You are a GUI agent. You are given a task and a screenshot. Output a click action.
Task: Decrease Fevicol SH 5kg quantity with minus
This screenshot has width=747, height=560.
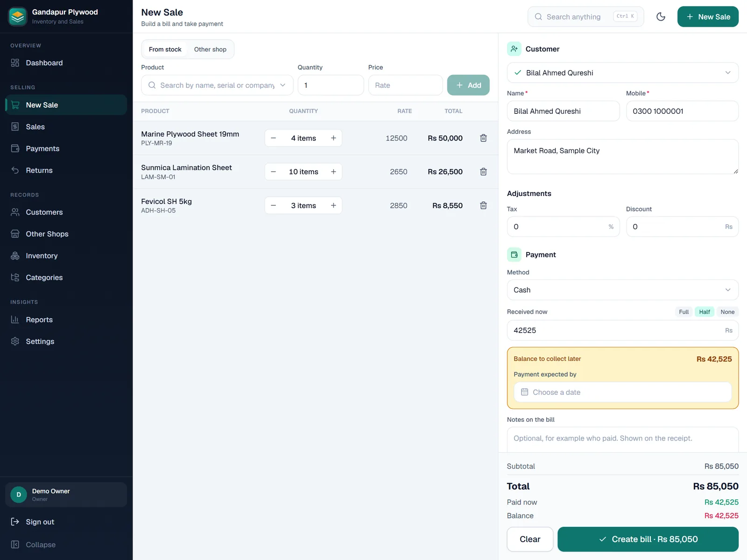(x=274, y=205)
